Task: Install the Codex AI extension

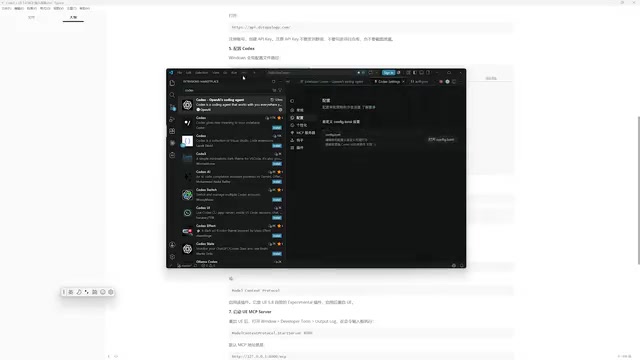Action: pyautogui.click(x=277, y=182)
